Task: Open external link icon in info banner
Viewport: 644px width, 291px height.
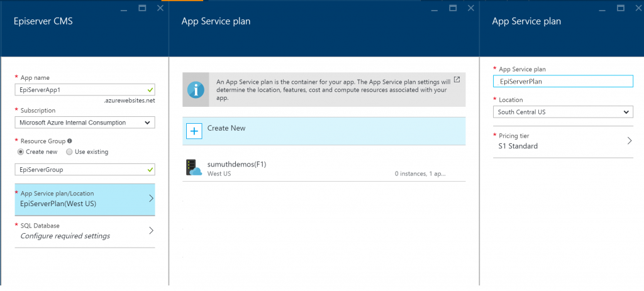Action: [x=457, y=80]
